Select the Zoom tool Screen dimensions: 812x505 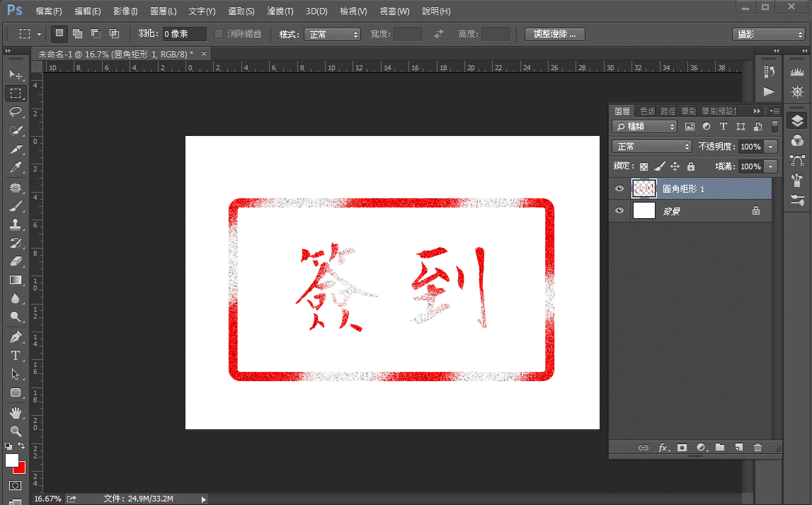click(x=16, y=431)
